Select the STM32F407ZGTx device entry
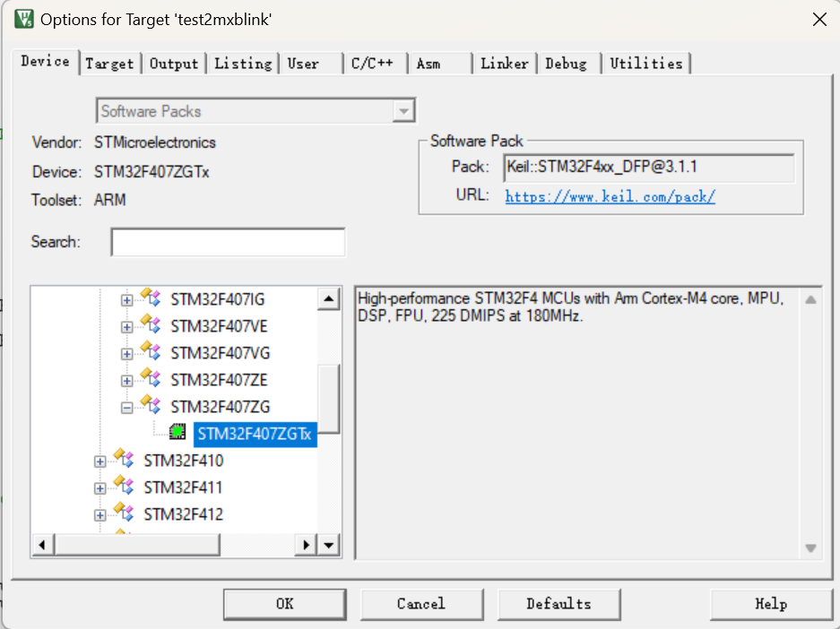 click(x=255, y=435)
